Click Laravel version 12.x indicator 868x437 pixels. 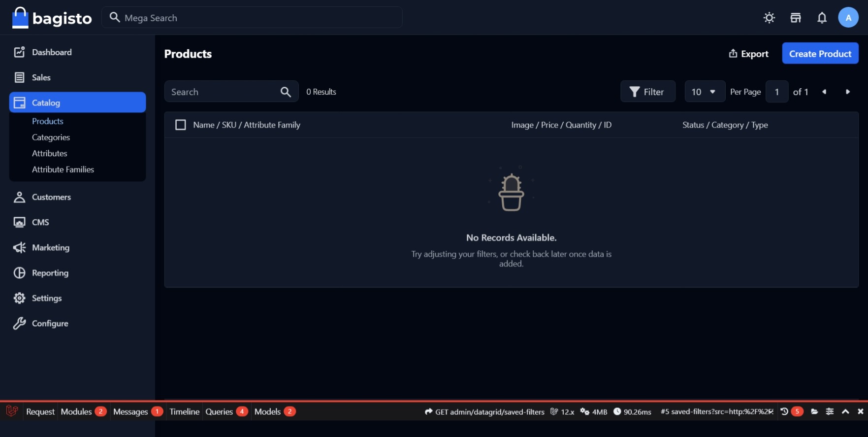click(x=562, y=412)
